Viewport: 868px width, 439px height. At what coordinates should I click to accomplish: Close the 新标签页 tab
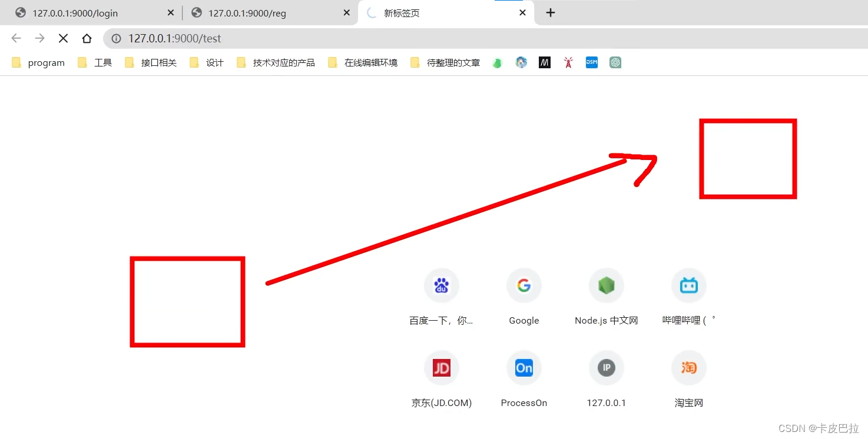(x=522, y=13)
